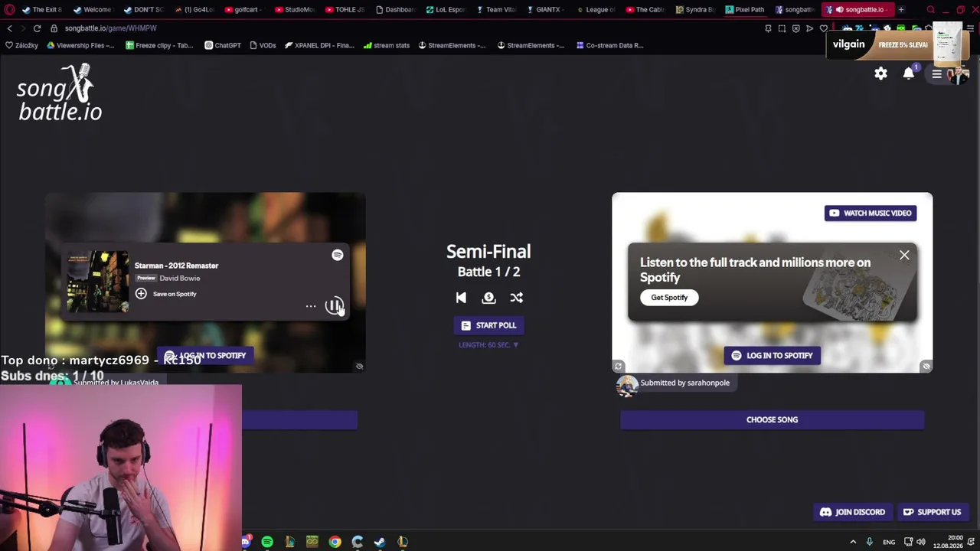Toggle visibility of right song card

(x=926, y=367)
